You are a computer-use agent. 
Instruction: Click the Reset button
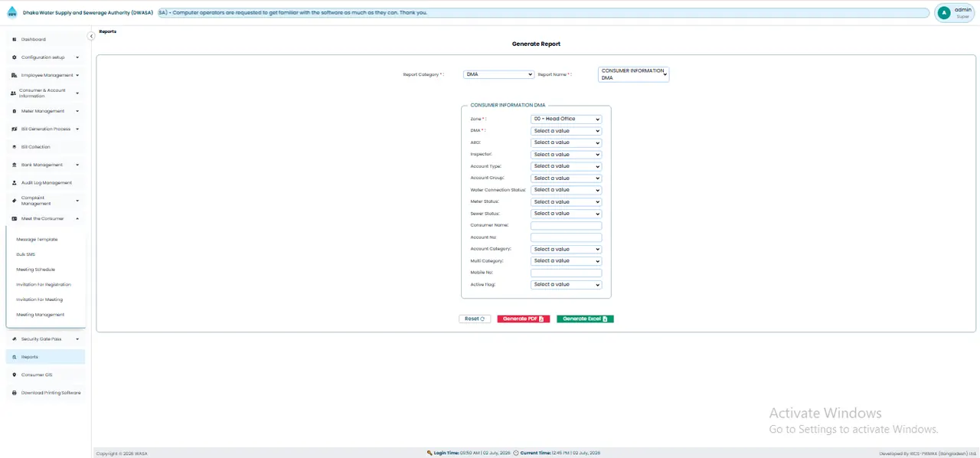pos(475,319)
